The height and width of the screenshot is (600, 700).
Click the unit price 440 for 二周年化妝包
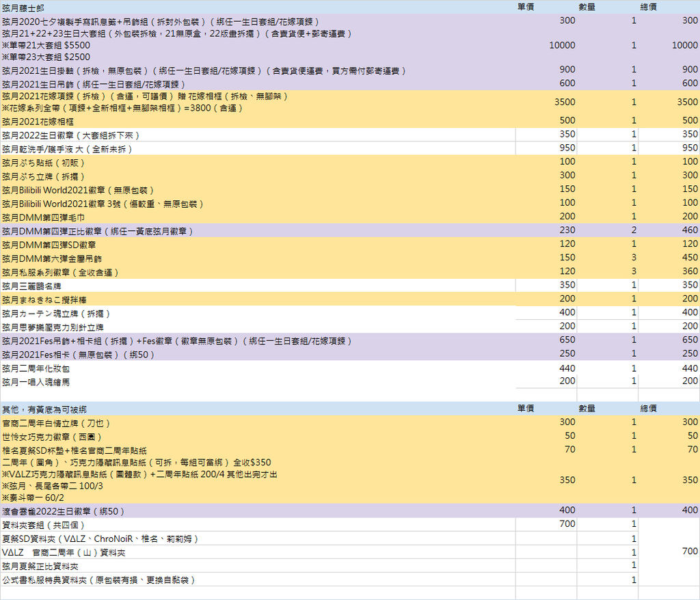(x=567, y=368)
